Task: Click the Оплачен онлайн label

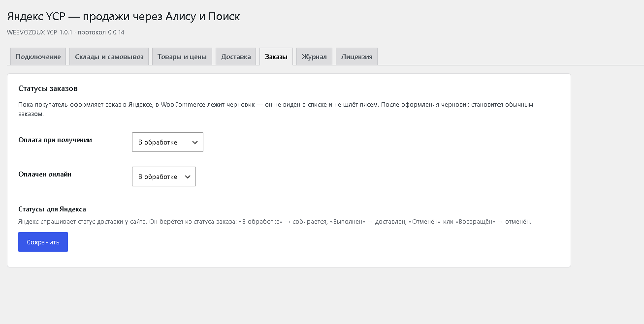Action: tap(45, 174)
